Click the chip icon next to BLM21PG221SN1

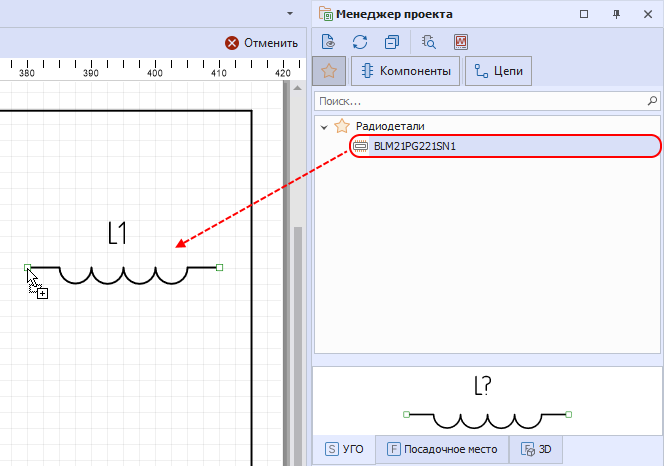(360, 146)
